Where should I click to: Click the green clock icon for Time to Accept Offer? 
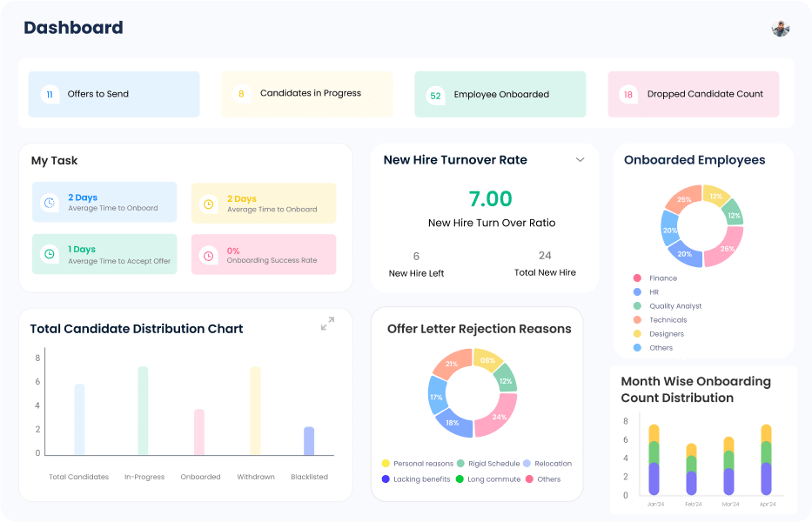tap(50, 254)
